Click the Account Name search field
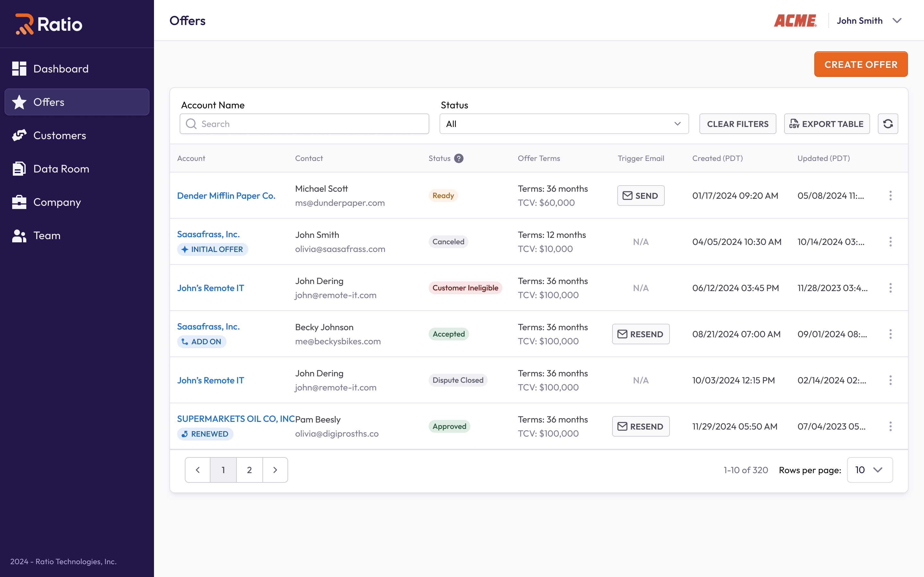The image size is (924, 577). (x=304, y=124)
